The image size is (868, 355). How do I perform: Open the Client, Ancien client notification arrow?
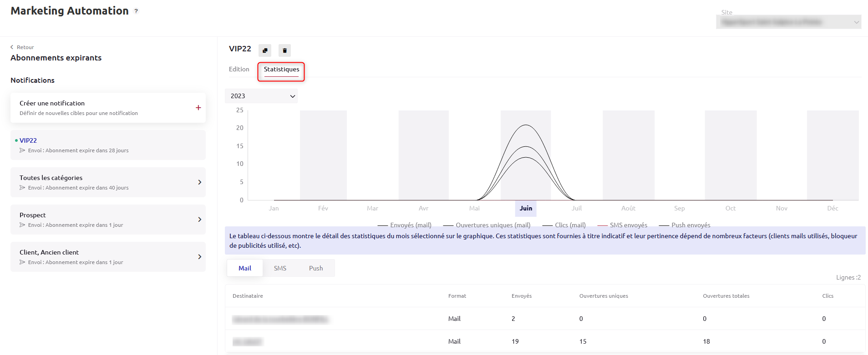[x=199, y=257]
